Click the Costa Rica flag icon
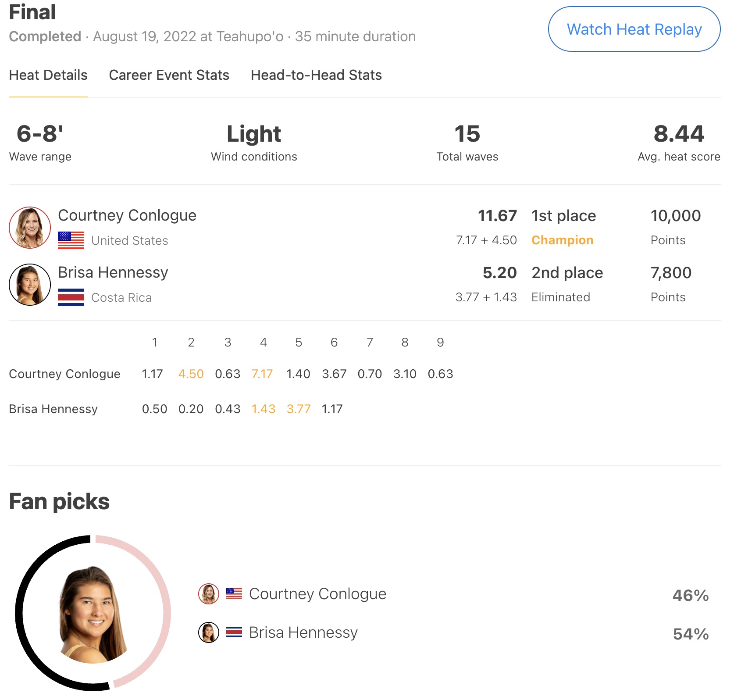This screenshot has width=734, height=700. click(x=71, y=297)
